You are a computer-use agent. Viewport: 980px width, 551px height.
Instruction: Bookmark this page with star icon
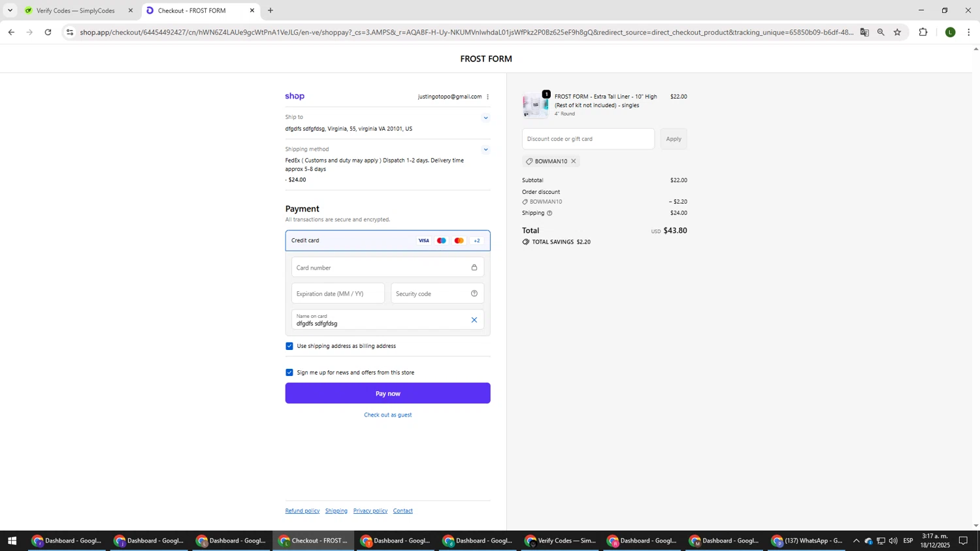point(897,32)
